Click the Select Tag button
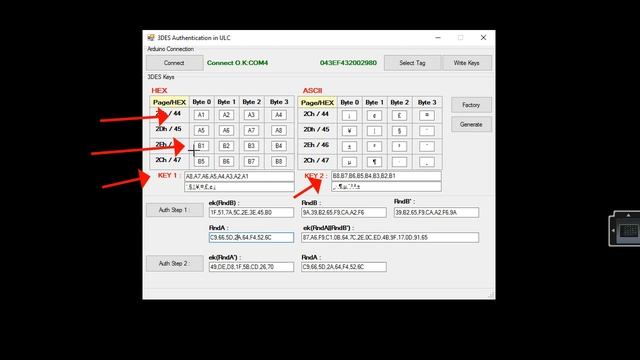 pyautogui.click(x=412, y=63)
